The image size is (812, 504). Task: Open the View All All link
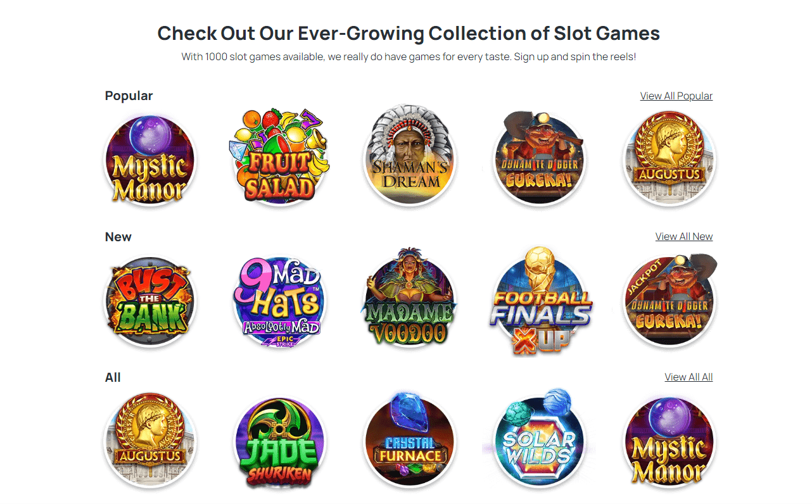pyautogui.click(x=688, y=377)
